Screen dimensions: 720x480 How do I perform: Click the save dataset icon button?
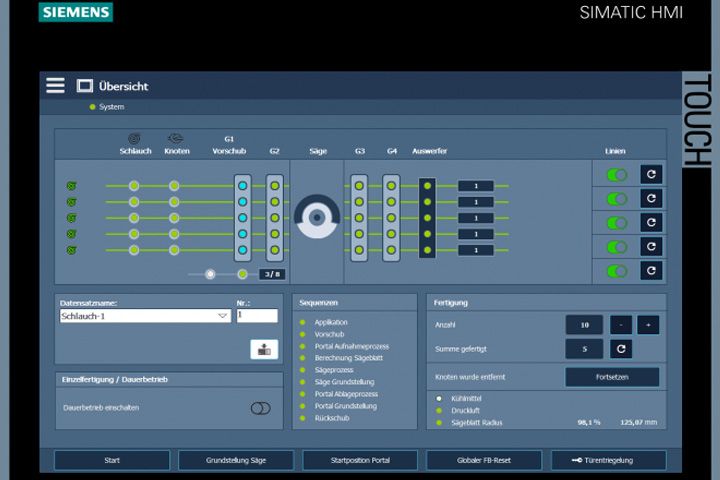click(263, 349)
